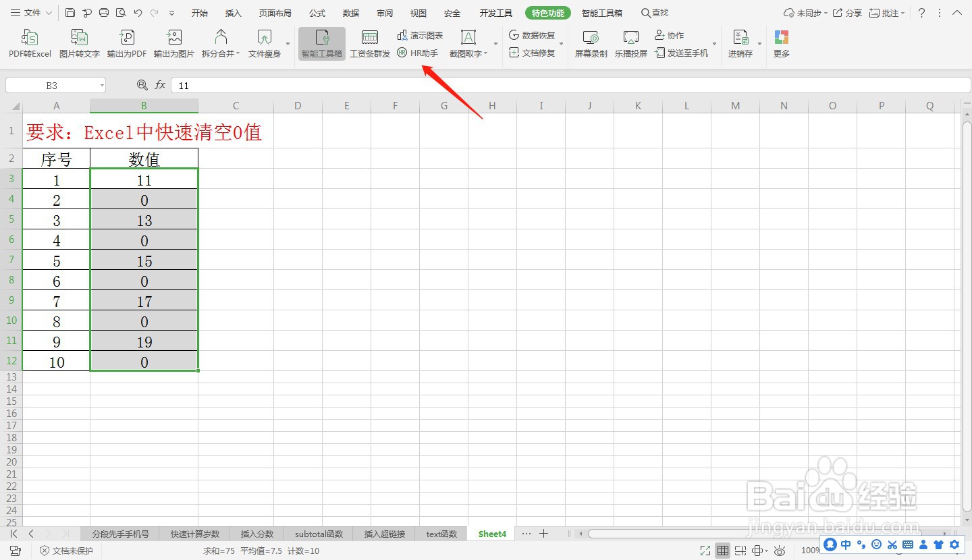Click the fx insert function icon
This screenshot has height=560, width=972.
160,85
